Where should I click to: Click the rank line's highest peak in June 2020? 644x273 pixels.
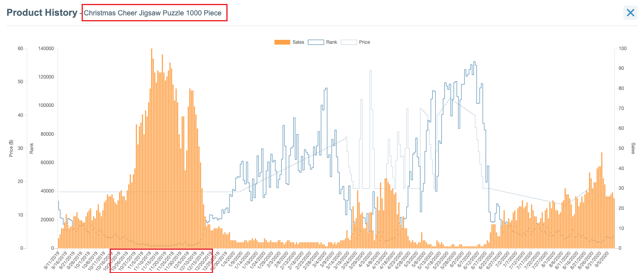coord(474,62)
